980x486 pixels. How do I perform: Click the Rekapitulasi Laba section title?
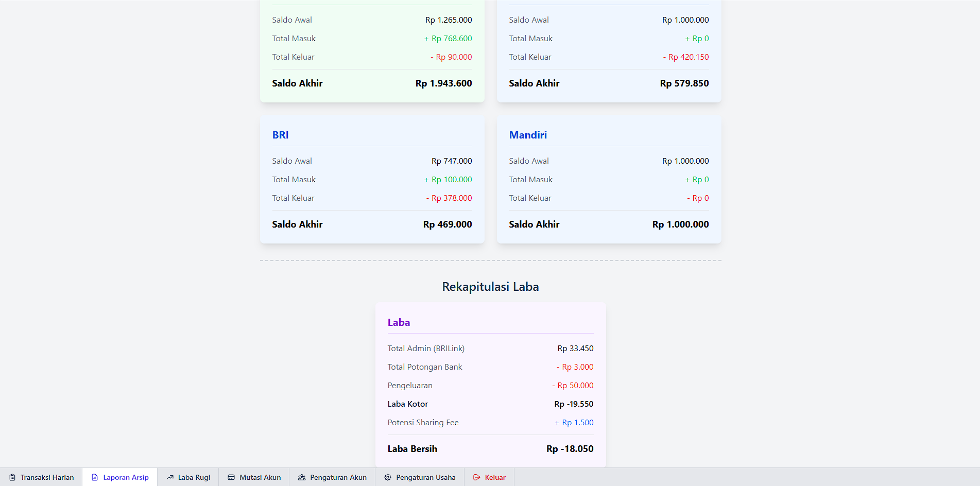490,287
